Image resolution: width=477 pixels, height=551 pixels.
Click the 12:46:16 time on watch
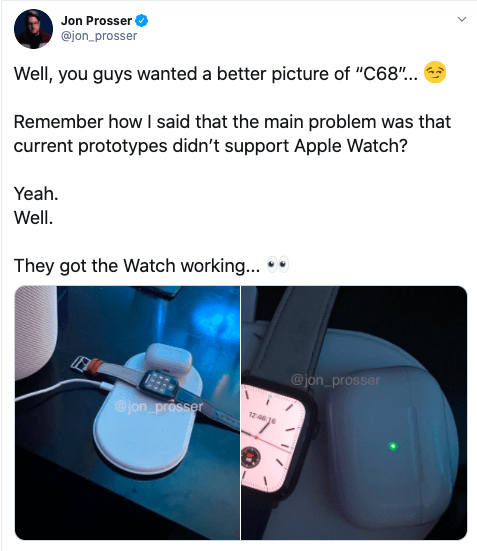263,417
